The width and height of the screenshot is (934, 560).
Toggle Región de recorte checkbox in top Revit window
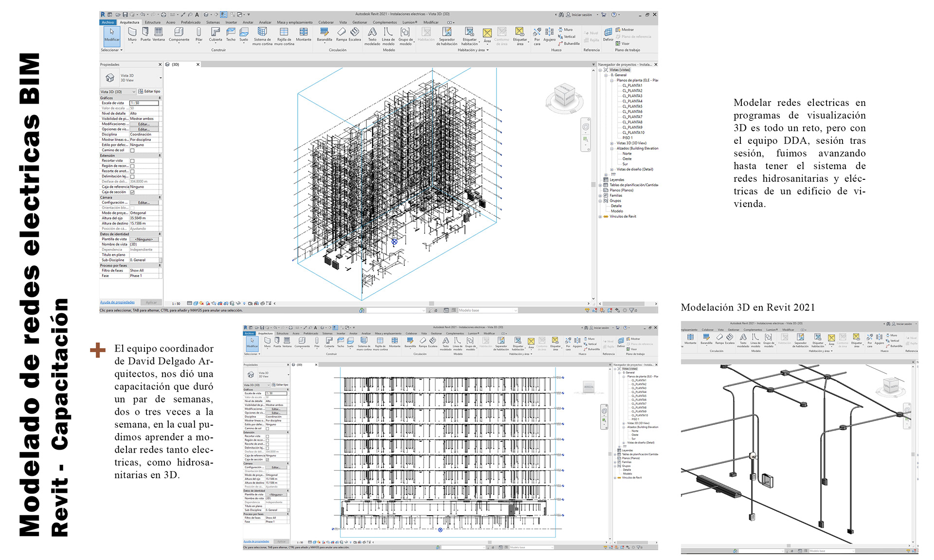pos(132,166)
